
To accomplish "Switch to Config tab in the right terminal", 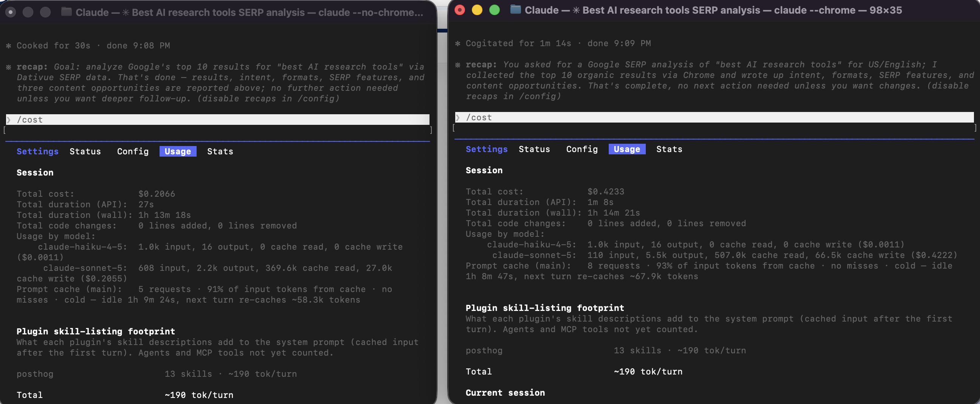I will point(581,149).
